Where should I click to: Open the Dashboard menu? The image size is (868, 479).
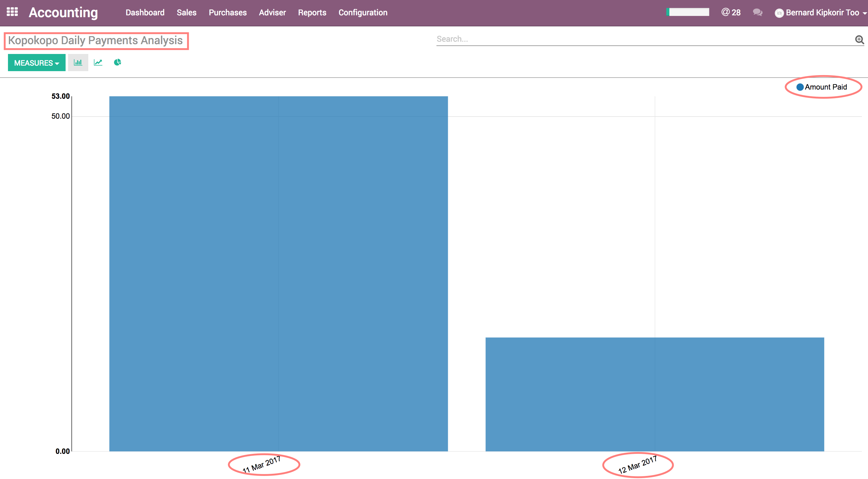coord(145,13)
